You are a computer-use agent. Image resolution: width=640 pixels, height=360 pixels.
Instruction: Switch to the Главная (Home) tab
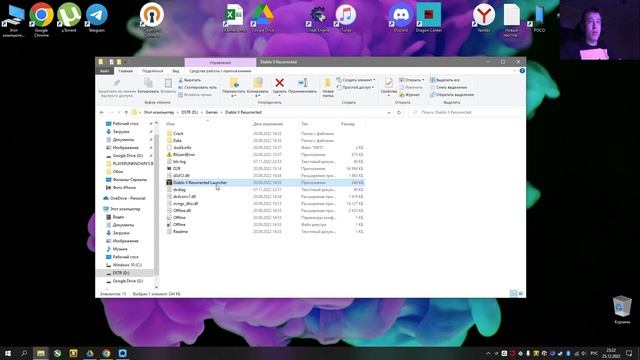tap(125, 71)
